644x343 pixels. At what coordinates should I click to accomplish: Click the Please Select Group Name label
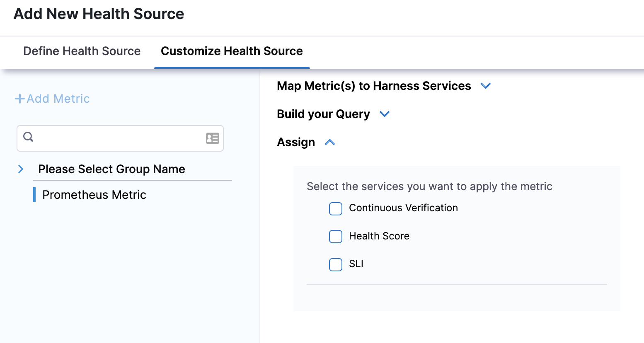pos(111,169)
